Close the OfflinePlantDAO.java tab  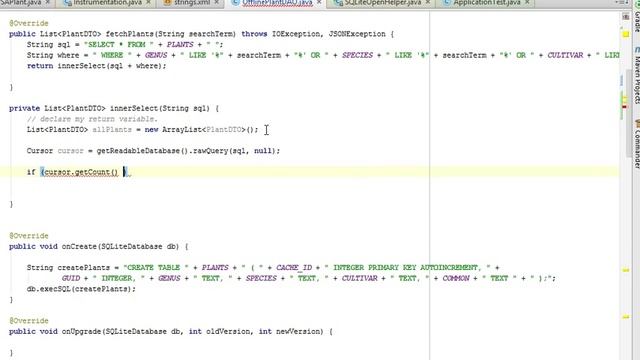pyautogui.click(x=319, y=2)
